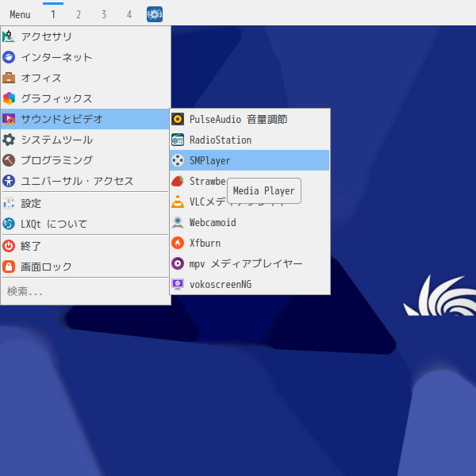Click the RadioStation radio icon
The image size is (476, 476).
point(178,140)
